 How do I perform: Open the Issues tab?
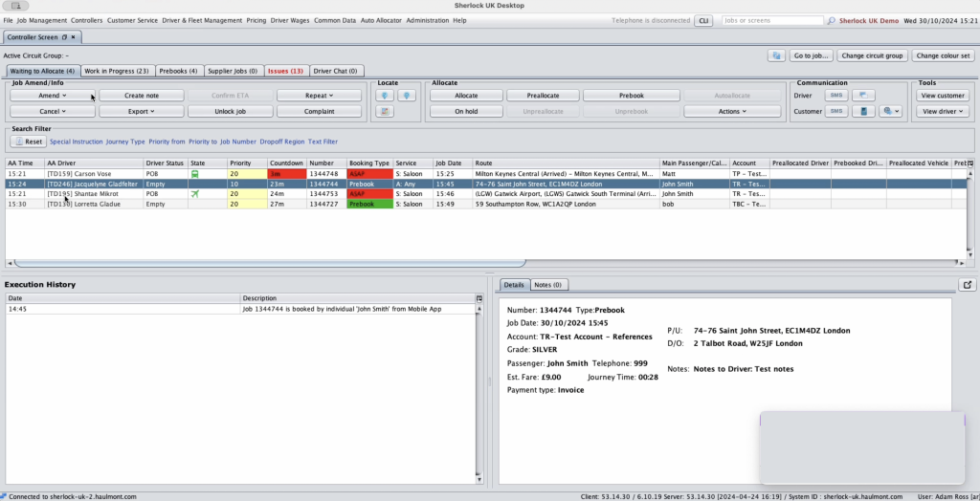click(285, 71)
